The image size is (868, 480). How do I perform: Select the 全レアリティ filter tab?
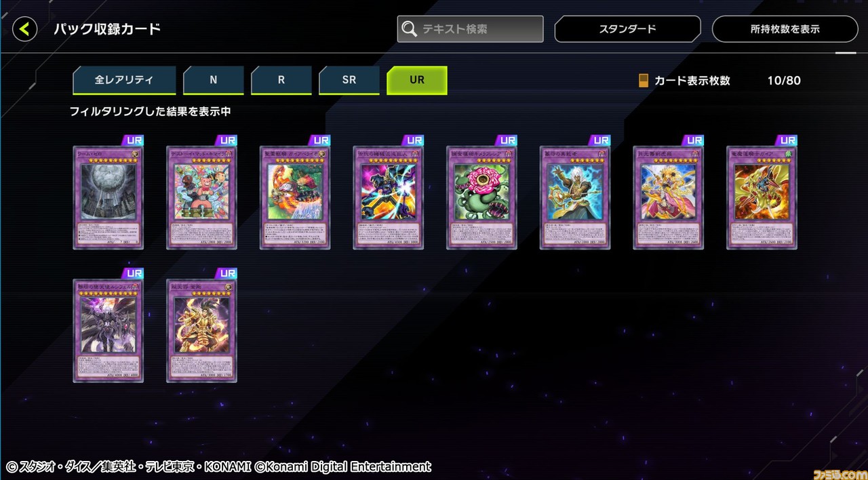coord(124,80)
